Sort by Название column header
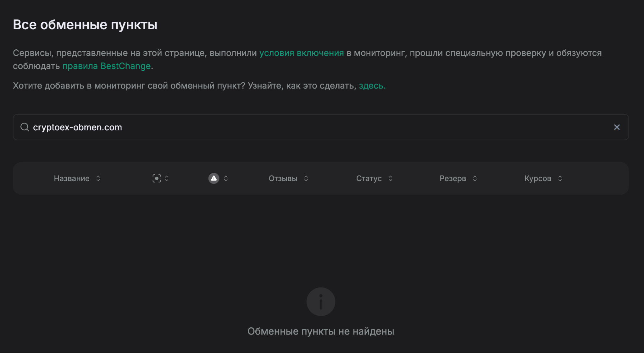The width and height of the screenshot is (644, 353). 72,178
